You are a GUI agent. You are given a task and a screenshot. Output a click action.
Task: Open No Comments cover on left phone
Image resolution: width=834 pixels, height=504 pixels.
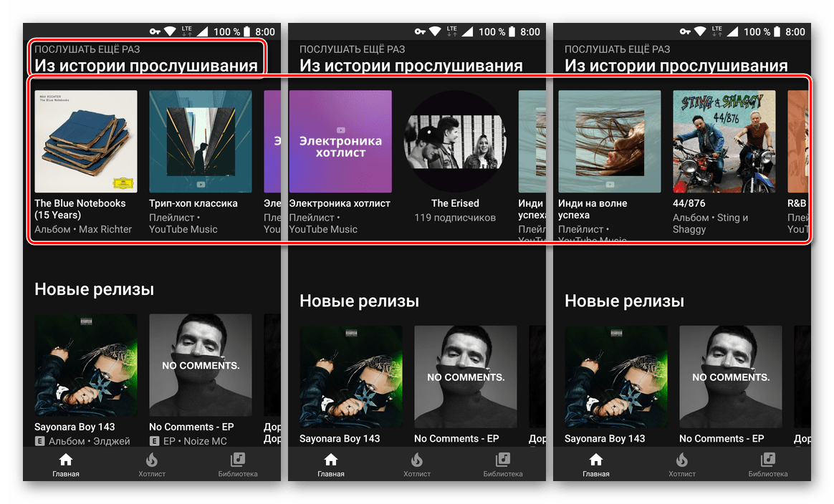point(201,364)
